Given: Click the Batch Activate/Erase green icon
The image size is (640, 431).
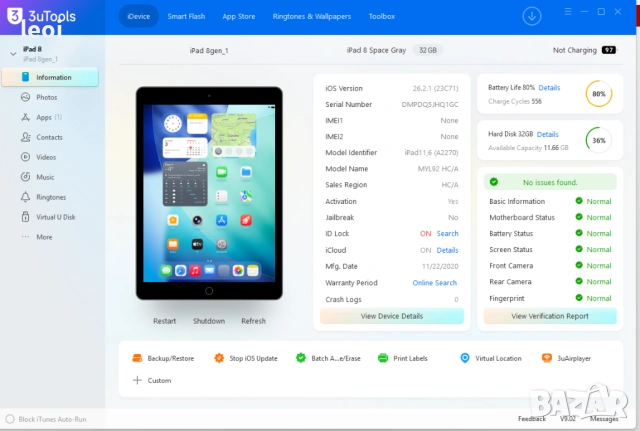Looking at the screenshot, I should coord(301,358).
